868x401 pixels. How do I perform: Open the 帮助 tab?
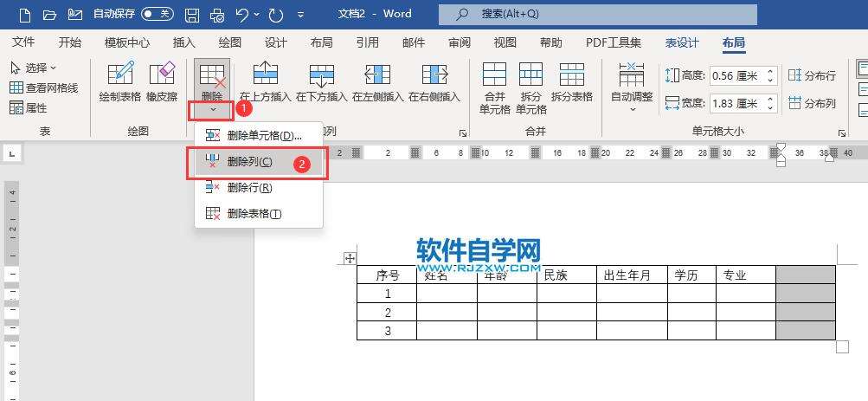550,42
